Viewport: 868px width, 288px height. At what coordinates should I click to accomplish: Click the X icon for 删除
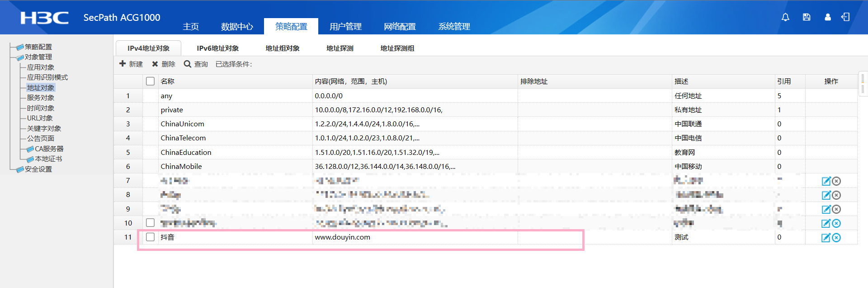[x=155, y=64]
